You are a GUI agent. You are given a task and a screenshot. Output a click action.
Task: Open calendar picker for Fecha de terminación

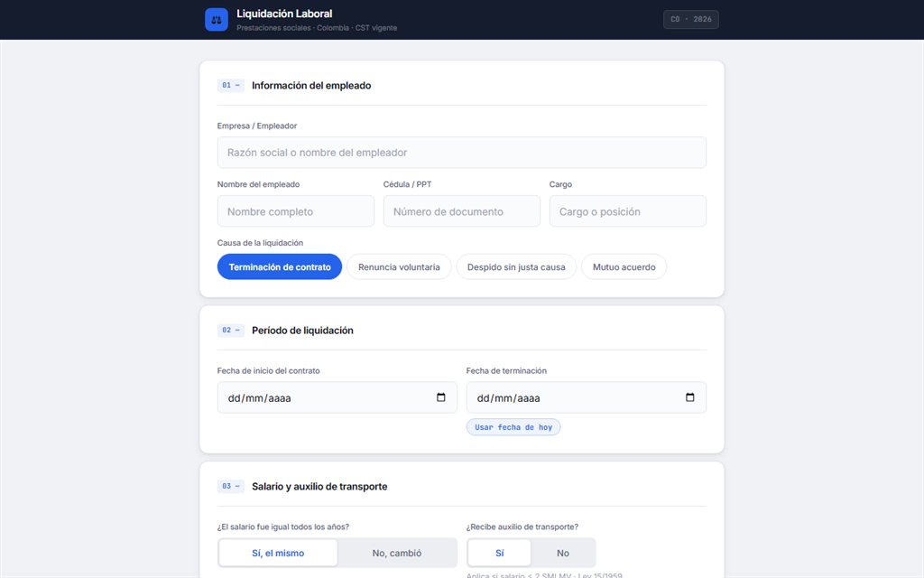(690, 397)
